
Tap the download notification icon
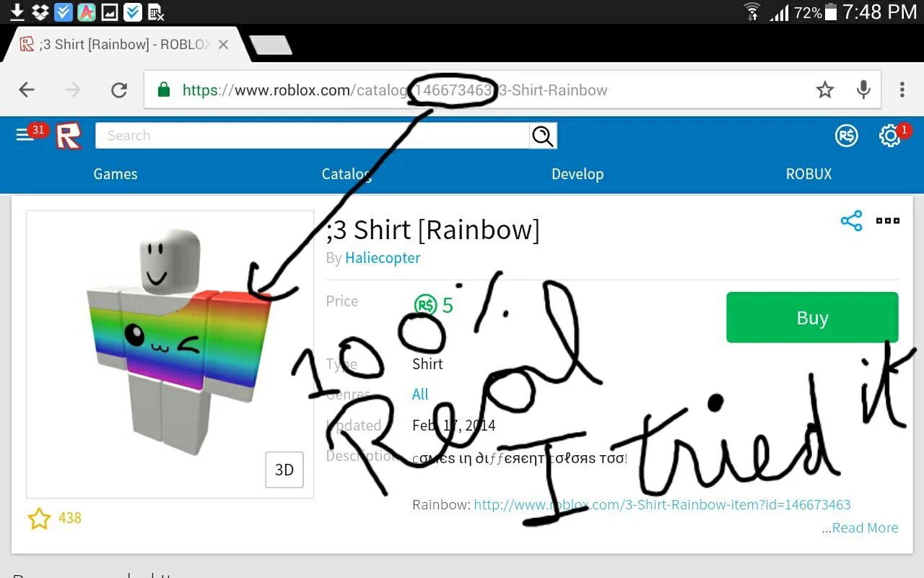pos(17,12)
